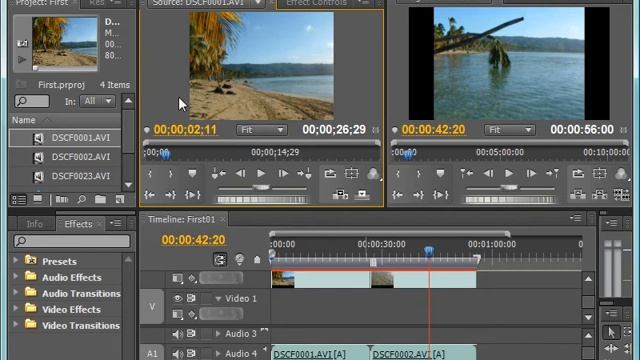Viewport: 640px width, 360px height.
Task: Select the Timeline: First01 tab
Action: click(x=182, y=219)
